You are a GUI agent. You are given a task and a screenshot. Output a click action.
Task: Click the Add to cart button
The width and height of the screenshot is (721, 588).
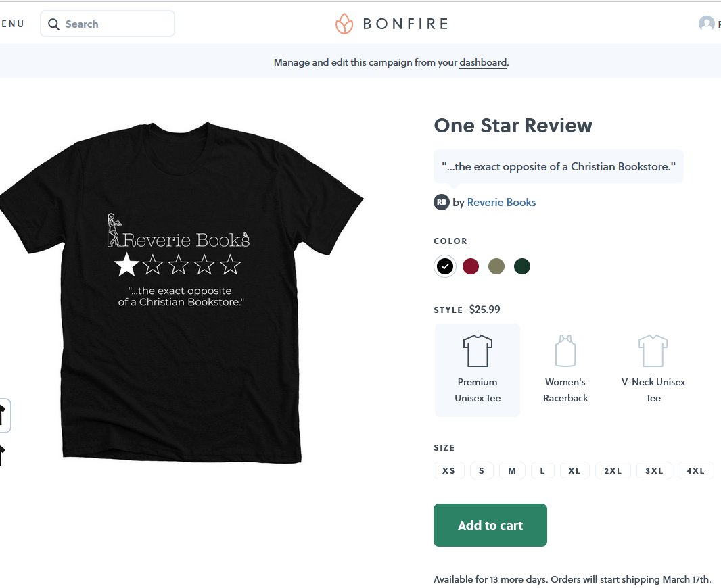(x=490, y=525)
